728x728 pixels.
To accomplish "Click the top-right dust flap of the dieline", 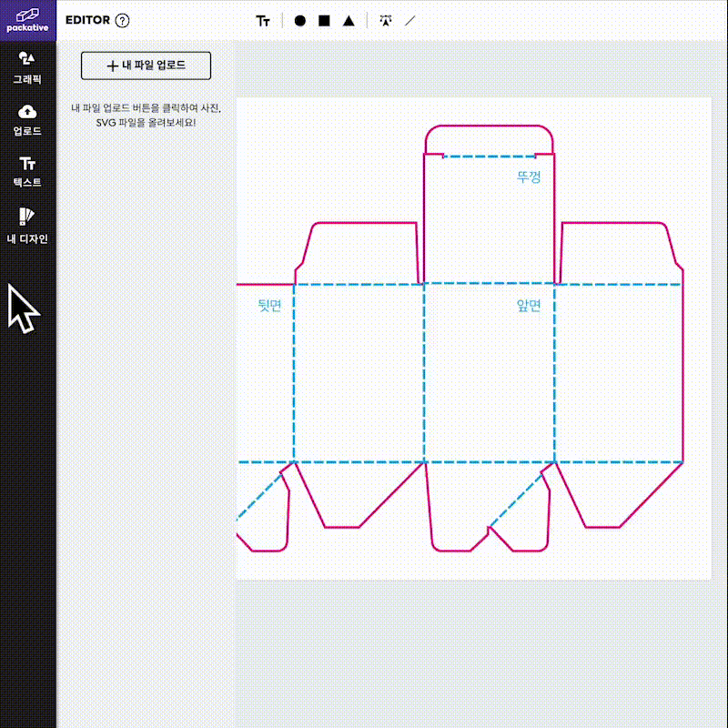I will (619, 253).
